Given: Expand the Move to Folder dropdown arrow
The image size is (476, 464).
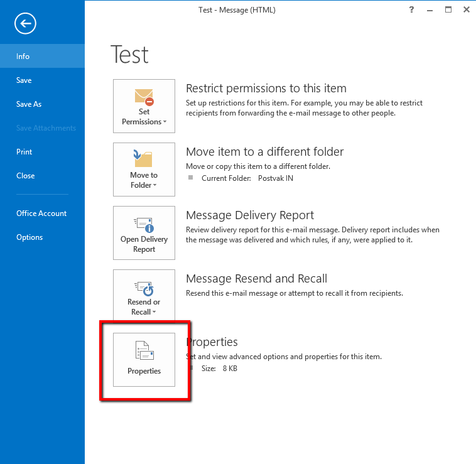Looking at the screenshot, I should (154, 186).
